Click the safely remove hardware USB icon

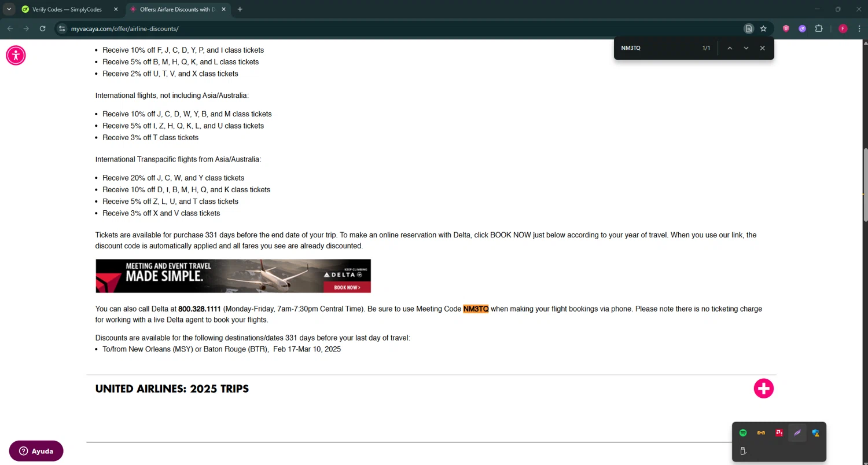pyautogui.click(x=743, y=451)
